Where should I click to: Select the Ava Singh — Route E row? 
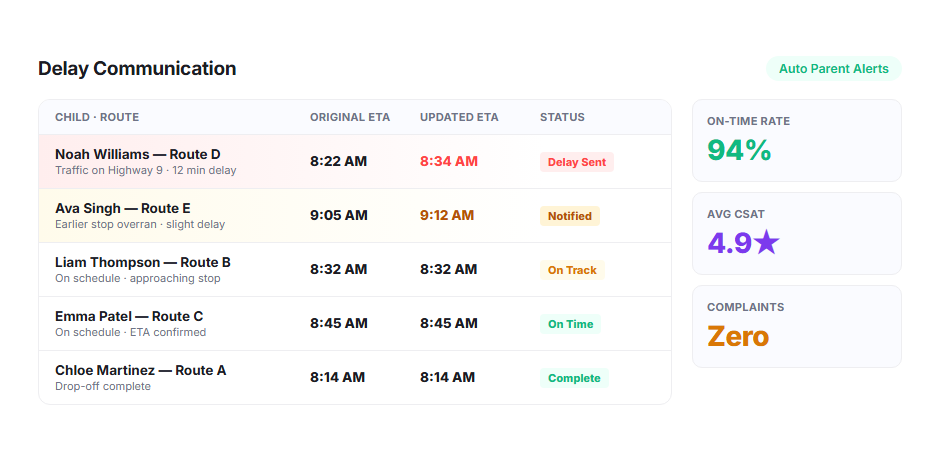[355, 216]
